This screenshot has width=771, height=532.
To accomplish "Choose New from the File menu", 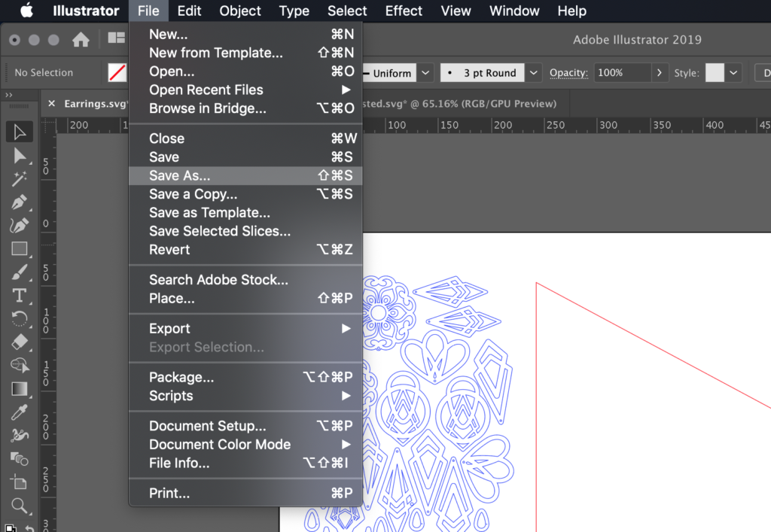I will point(245,35).
